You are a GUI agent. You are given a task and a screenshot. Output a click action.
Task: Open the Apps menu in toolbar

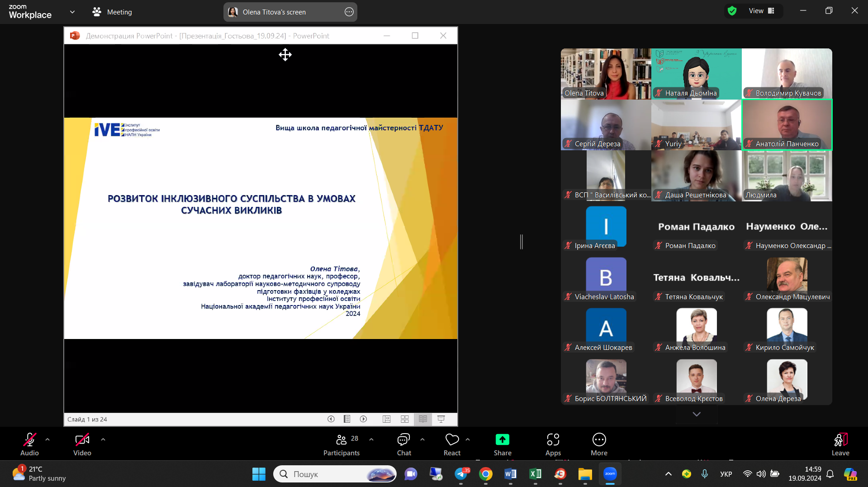coord(553,444)
